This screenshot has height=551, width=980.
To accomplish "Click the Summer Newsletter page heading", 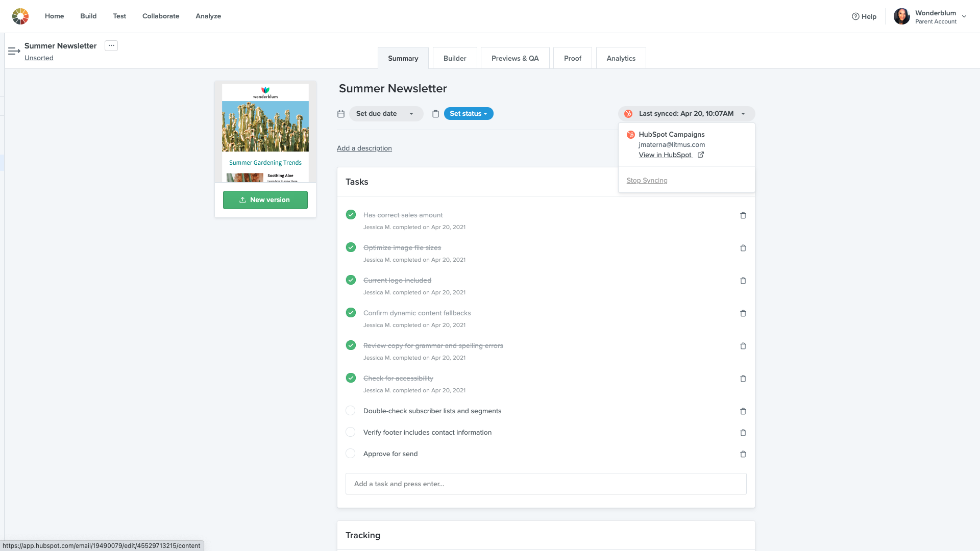I will point(393,89).
